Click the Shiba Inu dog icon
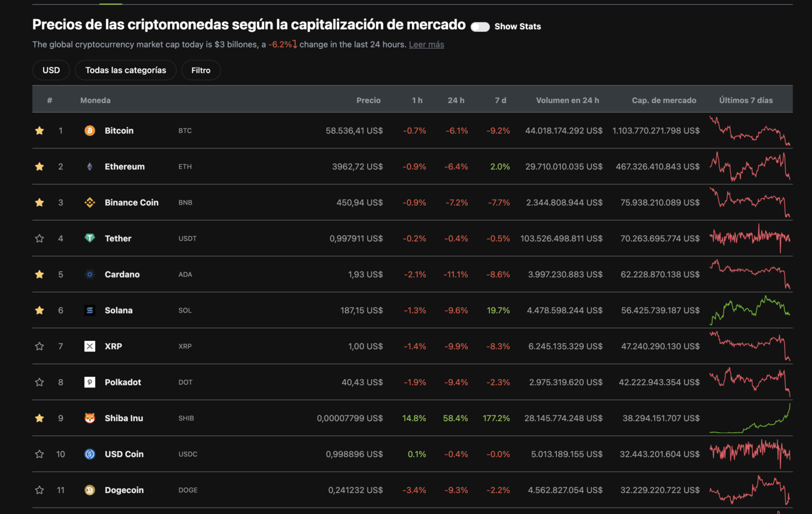Viewport: 812px width, 514px height. (x=90, y=418)
